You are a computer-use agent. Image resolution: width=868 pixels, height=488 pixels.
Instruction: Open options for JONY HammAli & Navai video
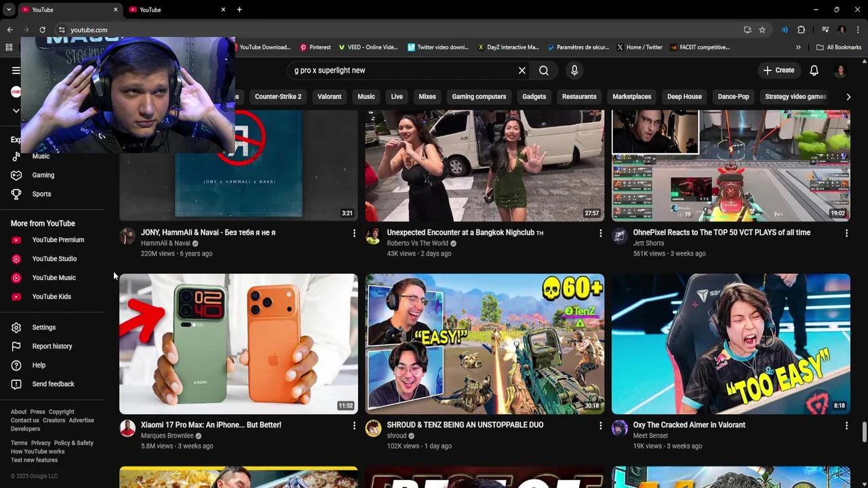353,233
